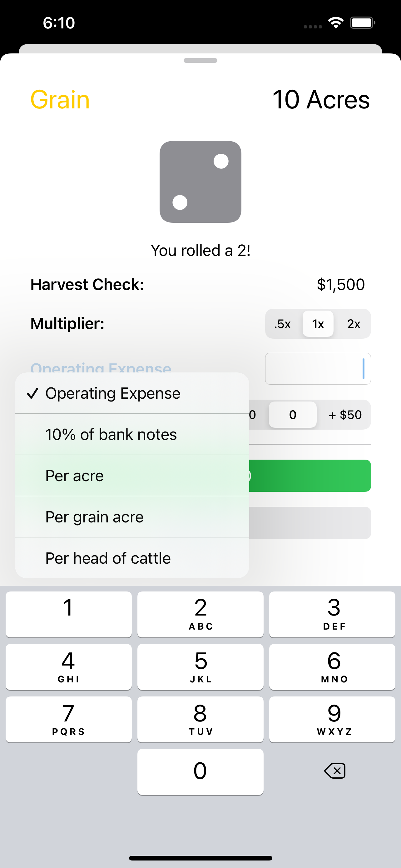The height and width of the screenshot is (868, 401).
Task: Tap the Wi-Fi status icon
Action: coord(335,23)
